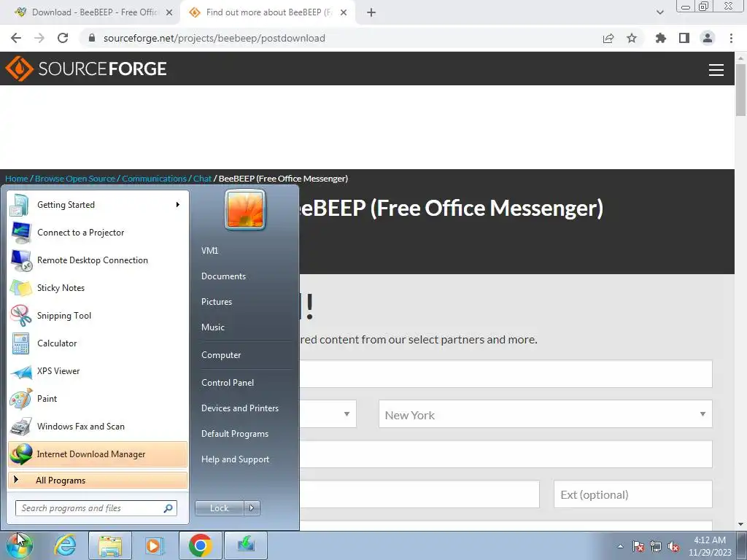Viewport: 747px width, 560px height.
Task: Open Connect to a Projector
Action: (x=98, y=233)
